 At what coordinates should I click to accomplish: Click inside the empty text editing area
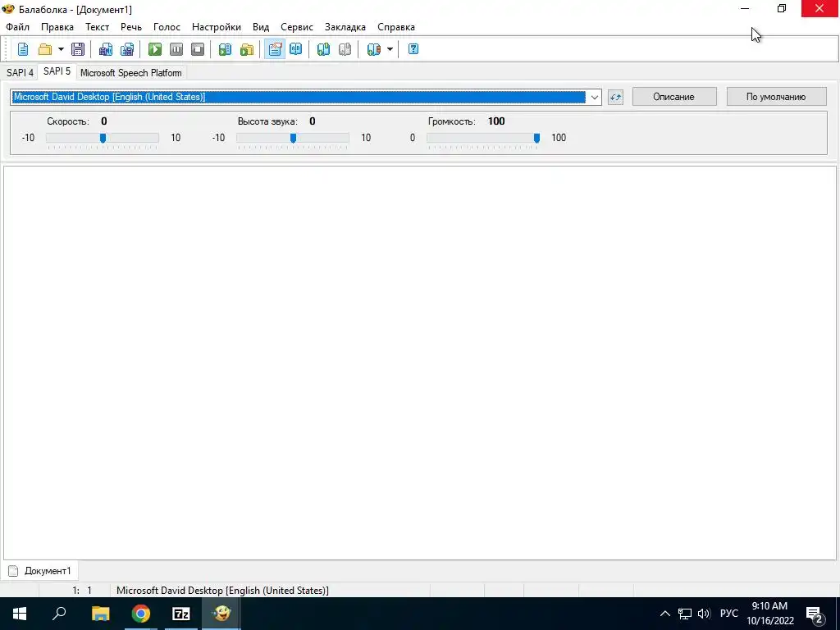pyautogui.click(x=419, y=363)
